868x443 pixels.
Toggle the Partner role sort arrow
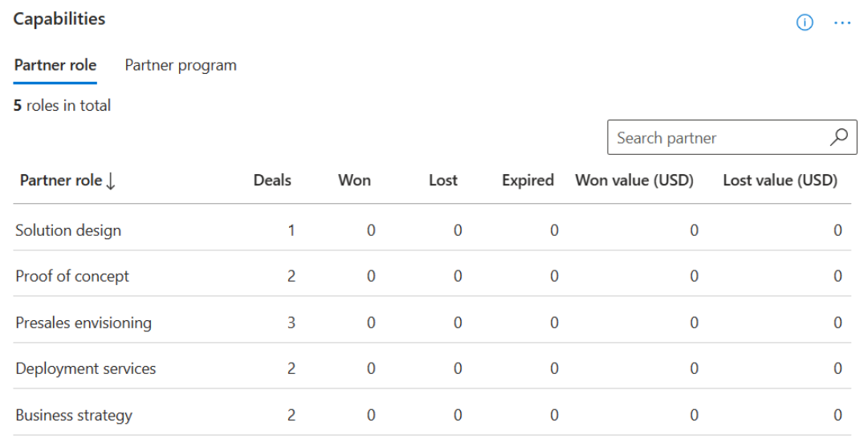click(111, 181)
